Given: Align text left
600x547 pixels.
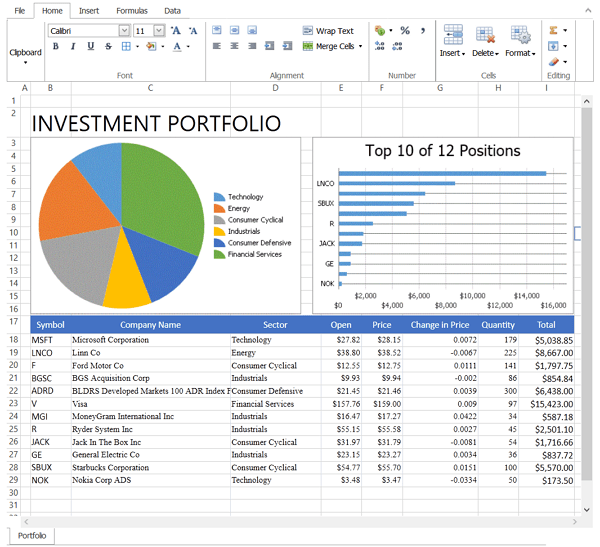Looking at the screenshot, I should (x=217, y=46).
